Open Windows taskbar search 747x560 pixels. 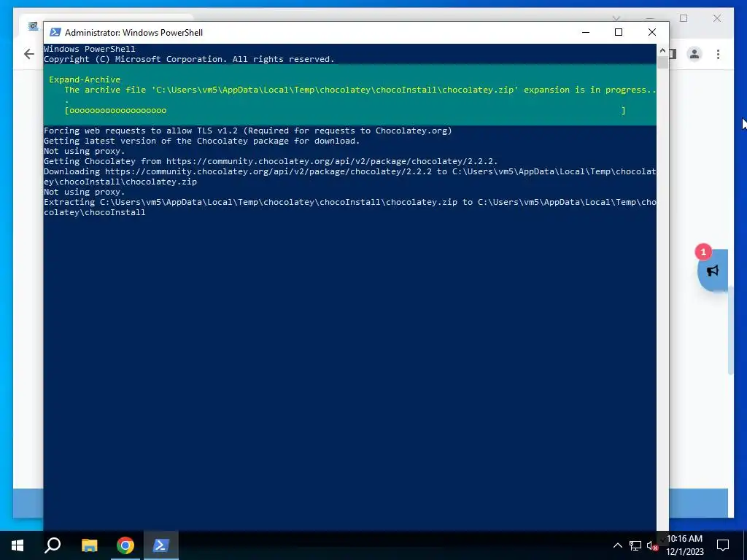pos(53,545)
